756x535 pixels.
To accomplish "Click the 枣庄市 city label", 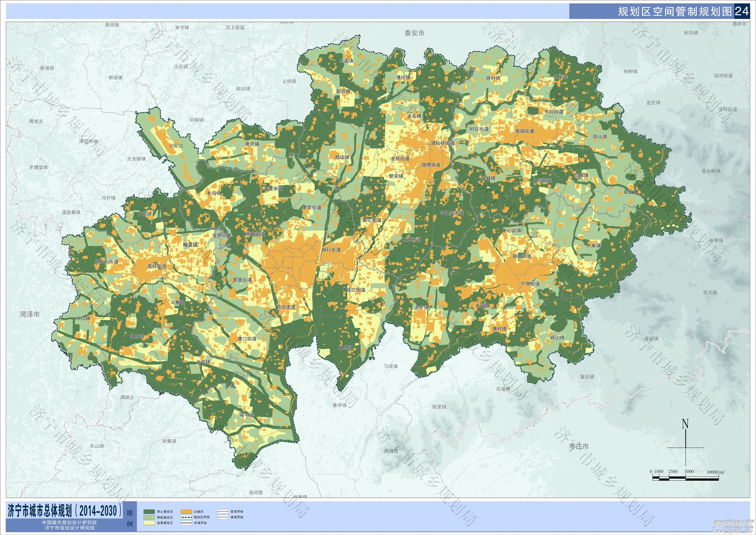I will 579,446.
